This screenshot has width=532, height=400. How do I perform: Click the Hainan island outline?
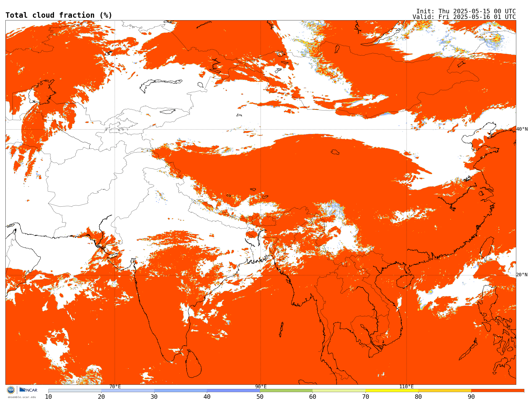(x=405, y=281)
